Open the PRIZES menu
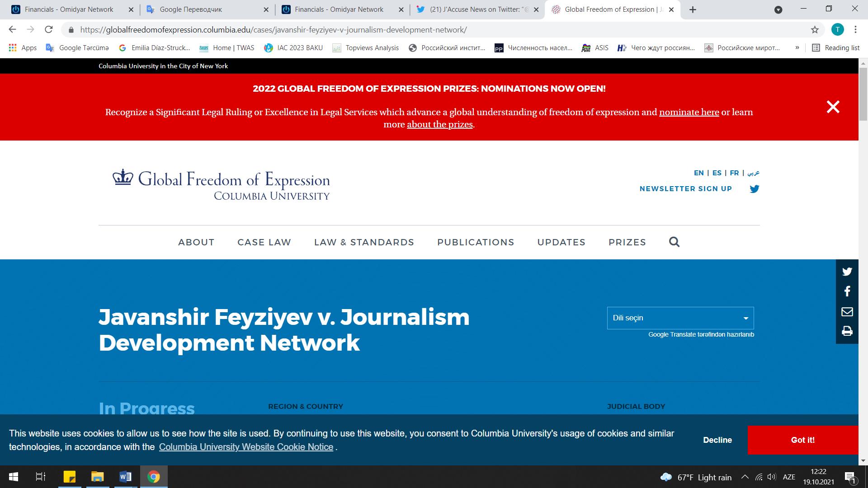868x488 pixels. 627,242
